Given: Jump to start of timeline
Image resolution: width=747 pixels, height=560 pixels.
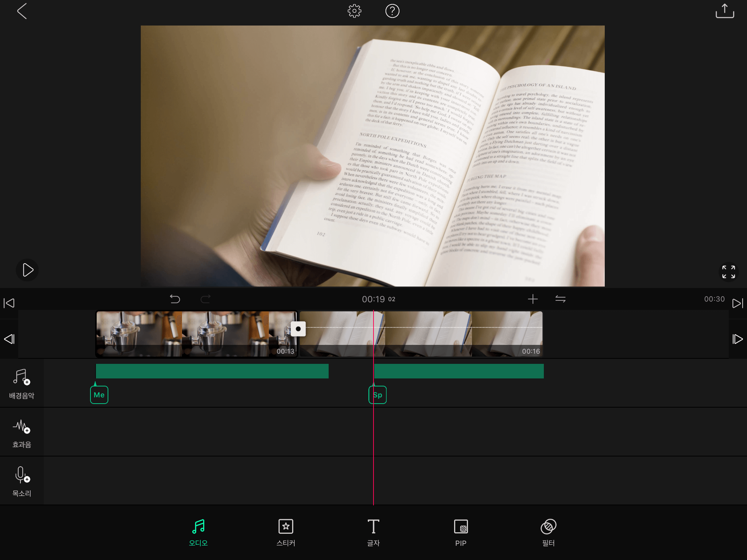Looking at the screenshot, I should [x=9, y=303].
